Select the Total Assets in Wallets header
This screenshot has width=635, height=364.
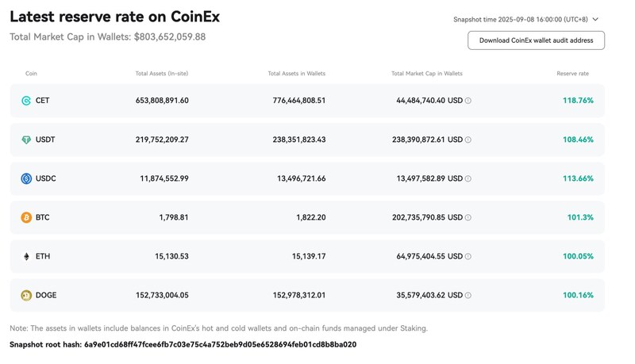point(296,74)
